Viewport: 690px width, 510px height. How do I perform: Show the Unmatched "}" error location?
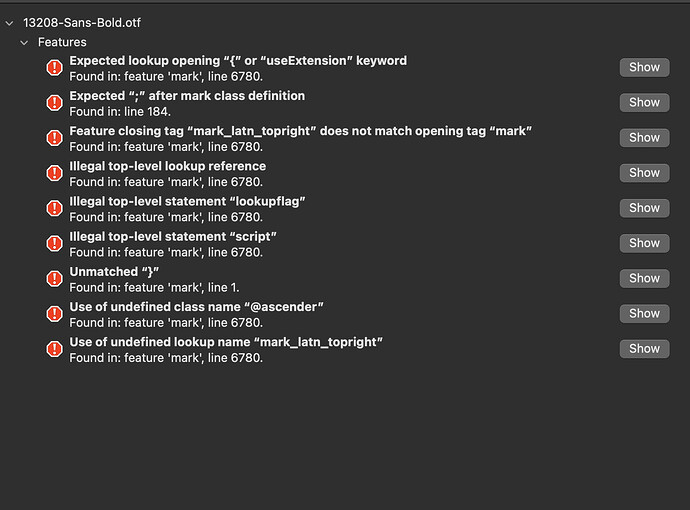coord(644,278)
